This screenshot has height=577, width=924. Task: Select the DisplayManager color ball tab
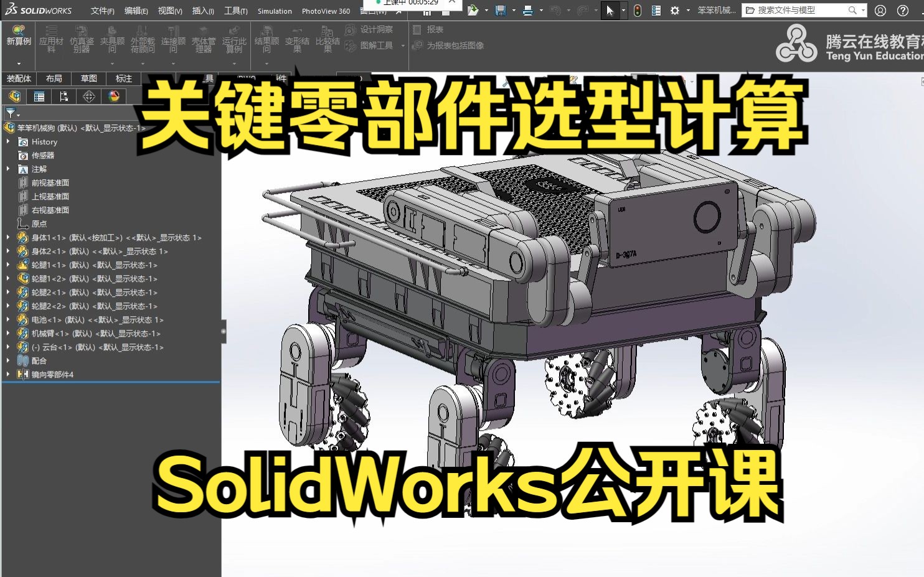(x=114, y=96)
